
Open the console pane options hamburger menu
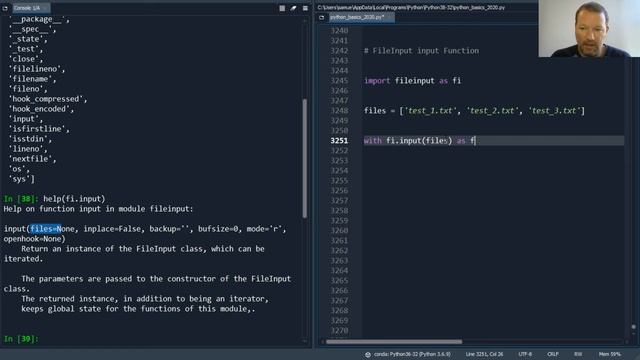(305, 8)
